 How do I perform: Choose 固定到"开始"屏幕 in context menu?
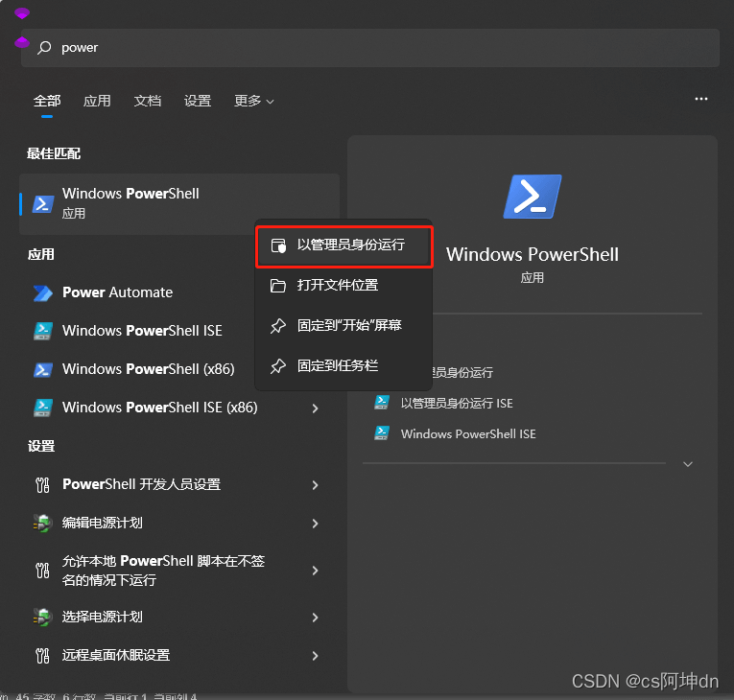coord(344,325)
